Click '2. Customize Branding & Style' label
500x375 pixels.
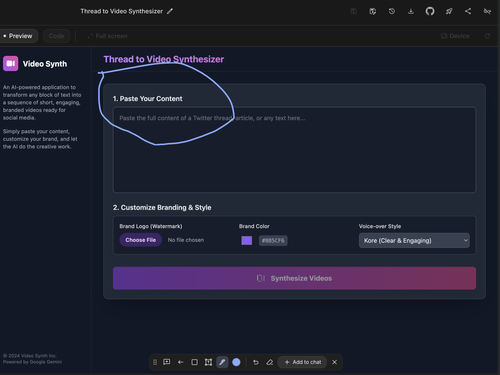(x=162, y=207)
